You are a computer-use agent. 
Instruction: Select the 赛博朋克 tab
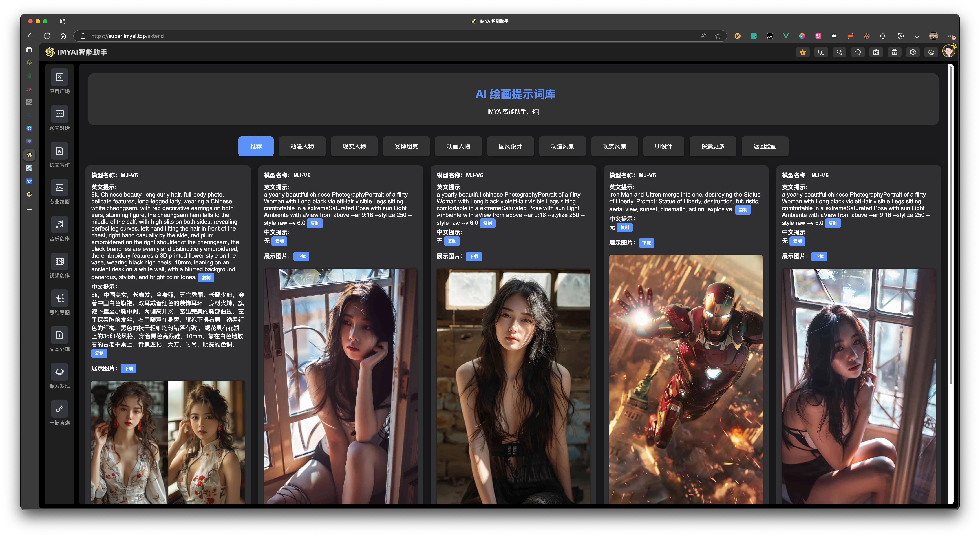pyautogui.click(x=406, y=146)
